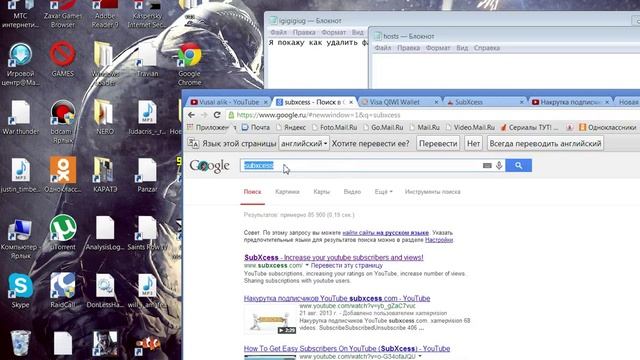Click Всегда переводить английский button

(x=545, y=144)
